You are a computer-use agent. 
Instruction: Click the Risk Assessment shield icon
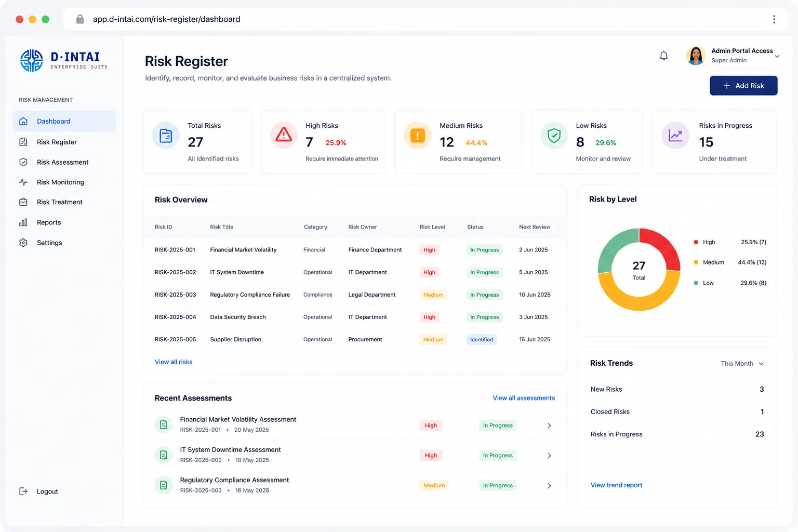[x=23, y=162]
